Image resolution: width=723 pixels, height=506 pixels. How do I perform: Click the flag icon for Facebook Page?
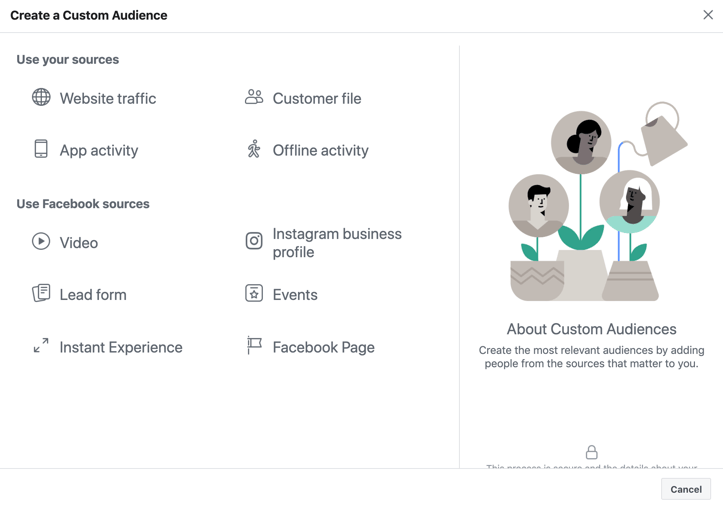[x=254, y=345]
